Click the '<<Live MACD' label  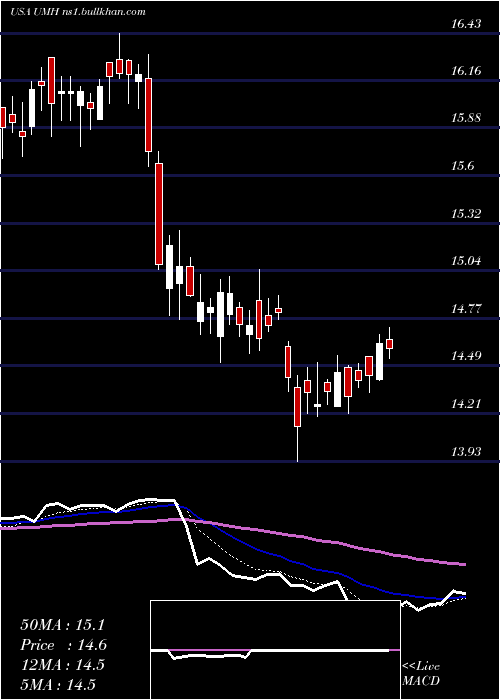coord(421,673)
